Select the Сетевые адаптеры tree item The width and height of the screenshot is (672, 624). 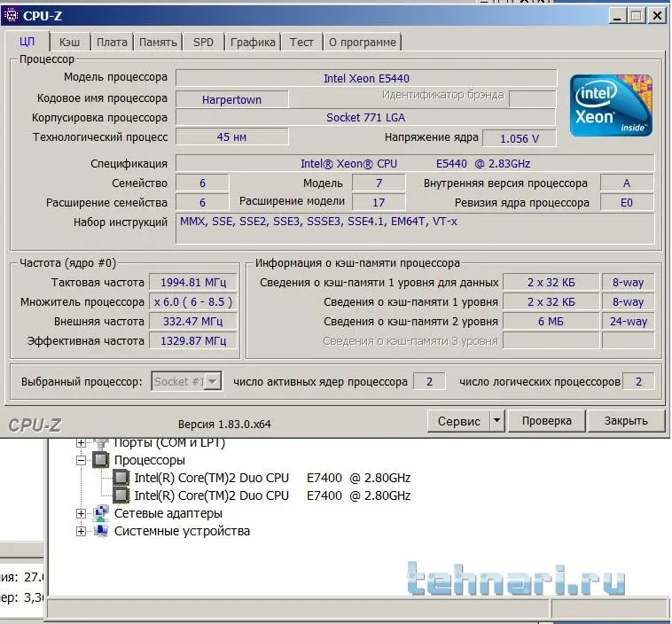[168, 513]
